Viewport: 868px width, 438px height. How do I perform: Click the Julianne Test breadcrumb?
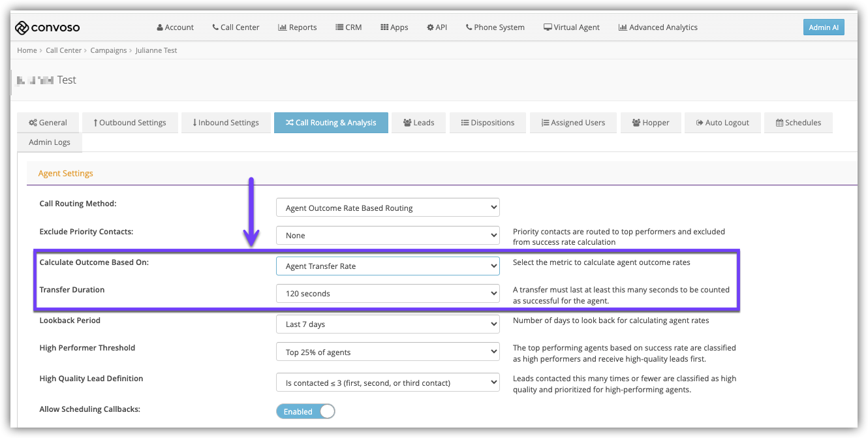pos(156,50)
